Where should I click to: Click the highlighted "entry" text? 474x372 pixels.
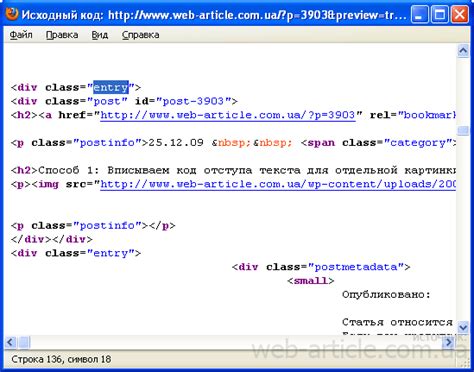[x=111, y=87]
